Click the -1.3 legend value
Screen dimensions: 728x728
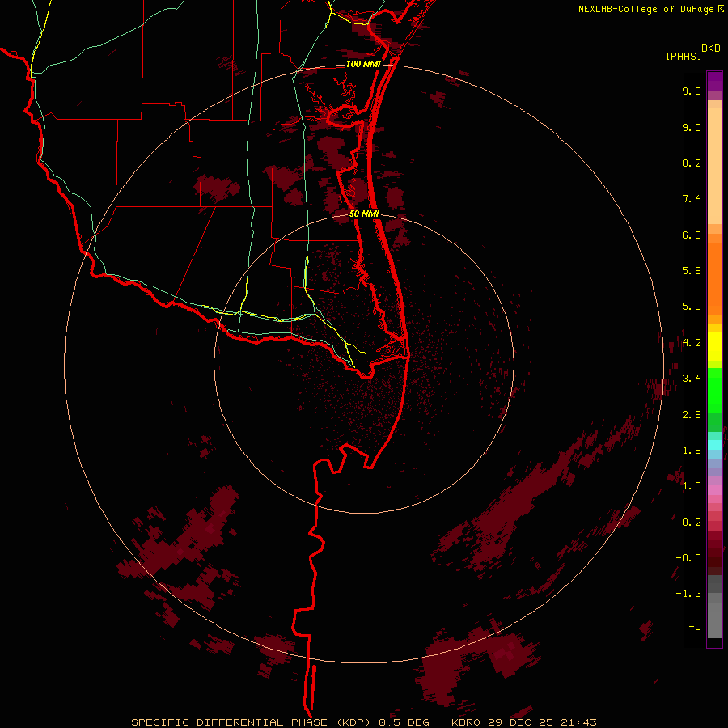(688, 594)
